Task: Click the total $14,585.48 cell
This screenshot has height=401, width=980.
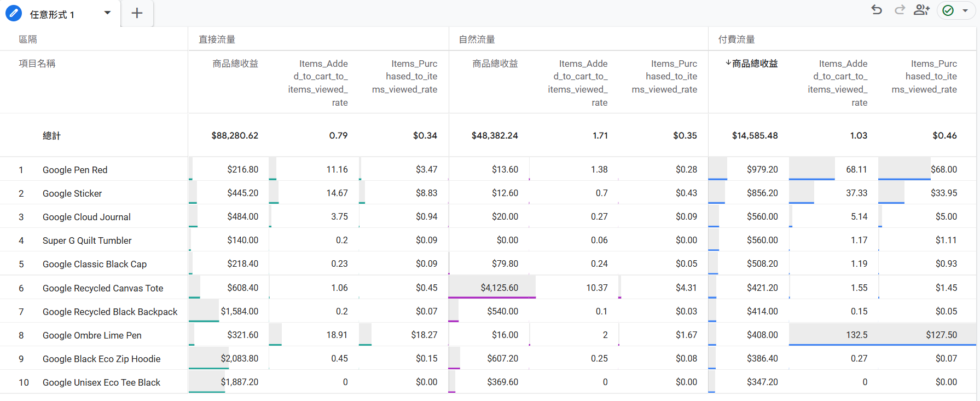Action: tap(755, 135)
